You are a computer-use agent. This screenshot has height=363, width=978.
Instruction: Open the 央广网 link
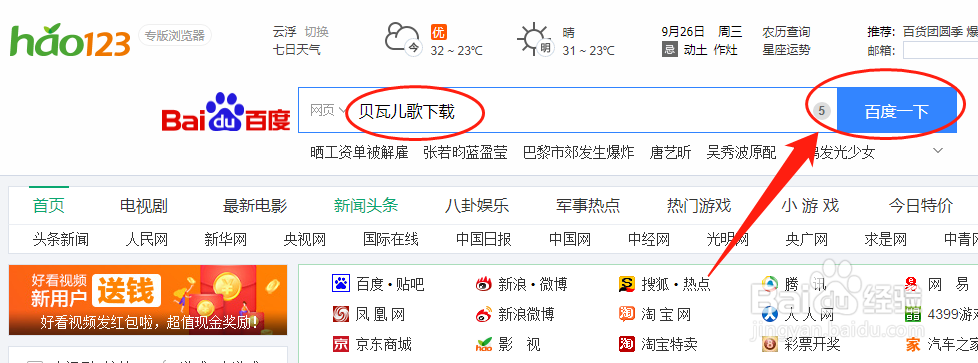[806, 239]
